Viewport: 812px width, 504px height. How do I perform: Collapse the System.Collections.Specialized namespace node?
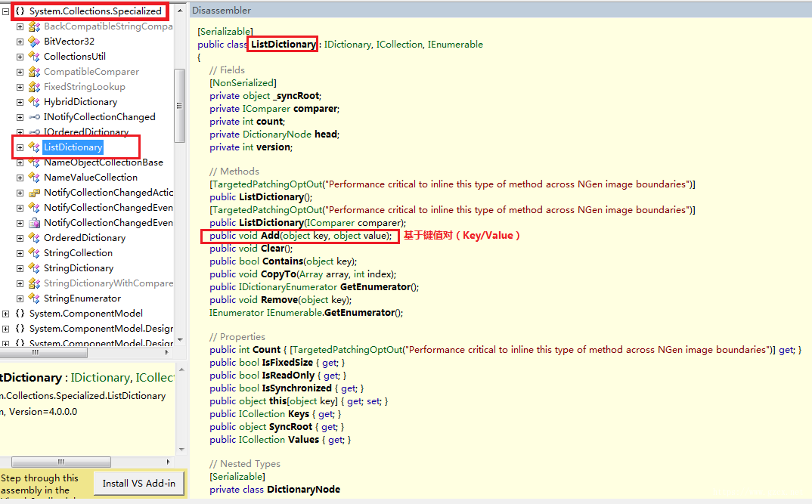pyautogui.click(x=5, y=11)
